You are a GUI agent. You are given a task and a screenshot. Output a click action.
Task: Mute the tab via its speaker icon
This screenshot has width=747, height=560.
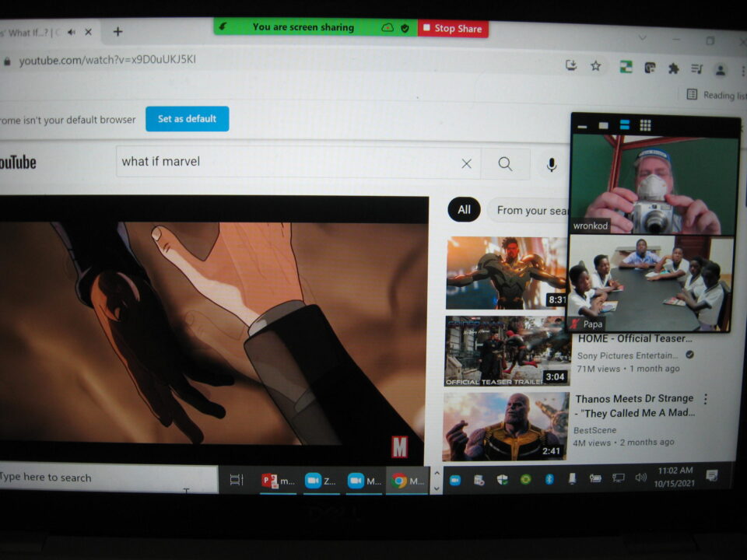[x=72, y=32]
